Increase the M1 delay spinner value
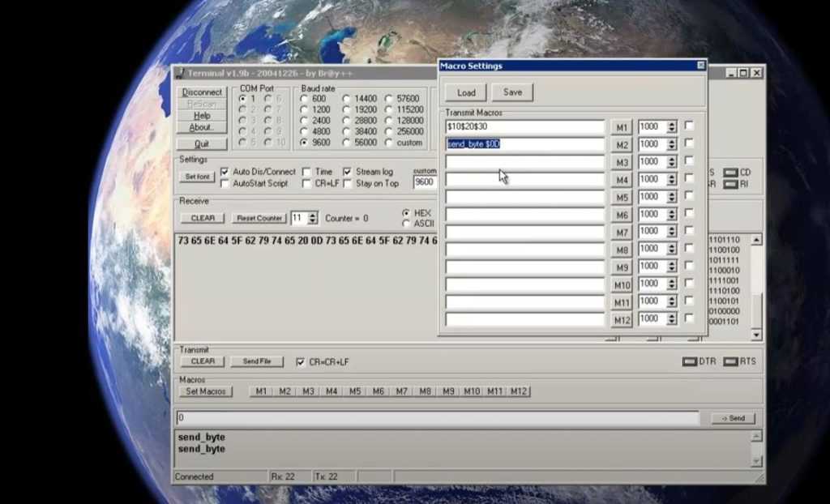The height and width of the screenshot is (504, 830). click(671, 124)
